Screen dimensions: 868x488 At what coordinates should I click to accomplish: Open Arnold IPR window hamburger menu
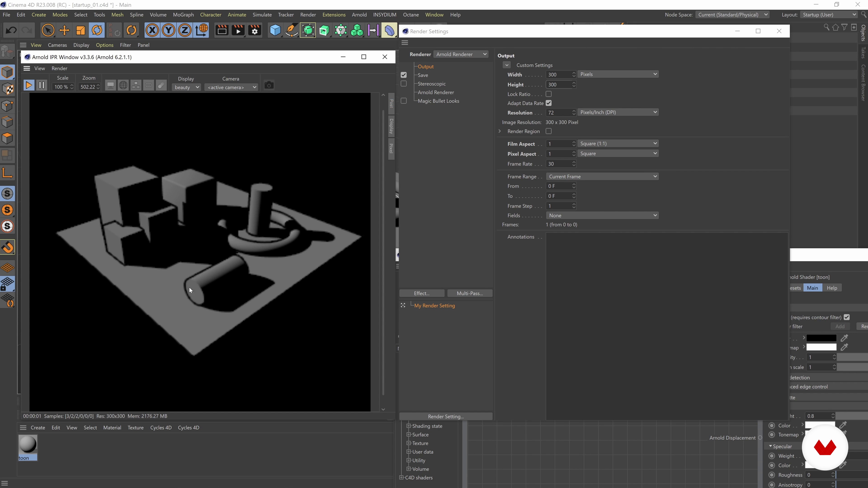pyautogui.click(x=27, y=68)
